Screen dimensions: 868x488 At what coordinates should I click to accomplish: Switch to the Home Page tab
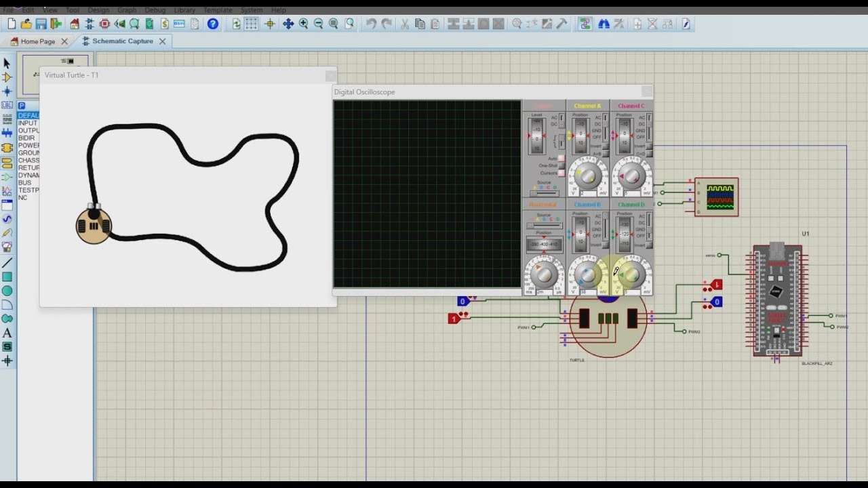pos(38,41)
